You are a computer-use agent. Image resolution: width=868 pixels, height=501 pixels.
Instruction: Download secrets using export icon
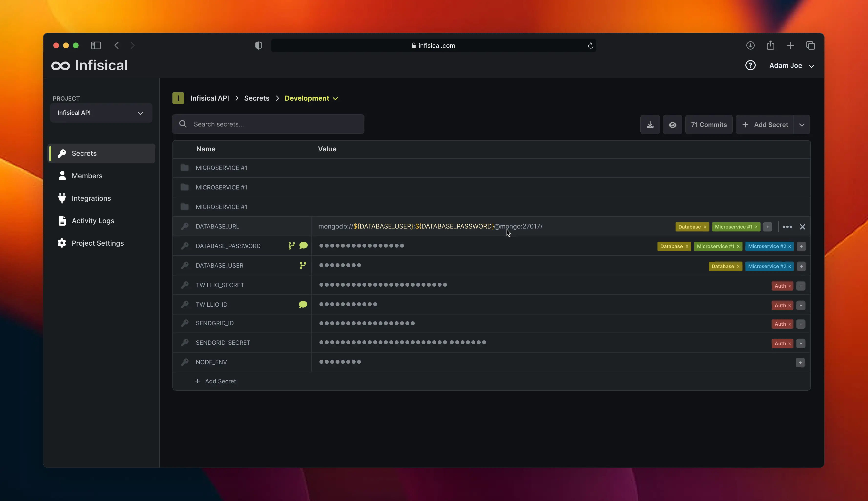649,124
